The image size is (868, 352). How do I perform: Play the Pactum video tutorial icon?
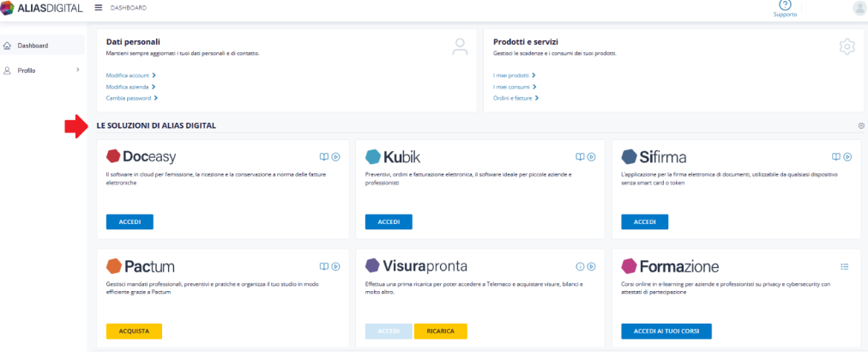335,267
